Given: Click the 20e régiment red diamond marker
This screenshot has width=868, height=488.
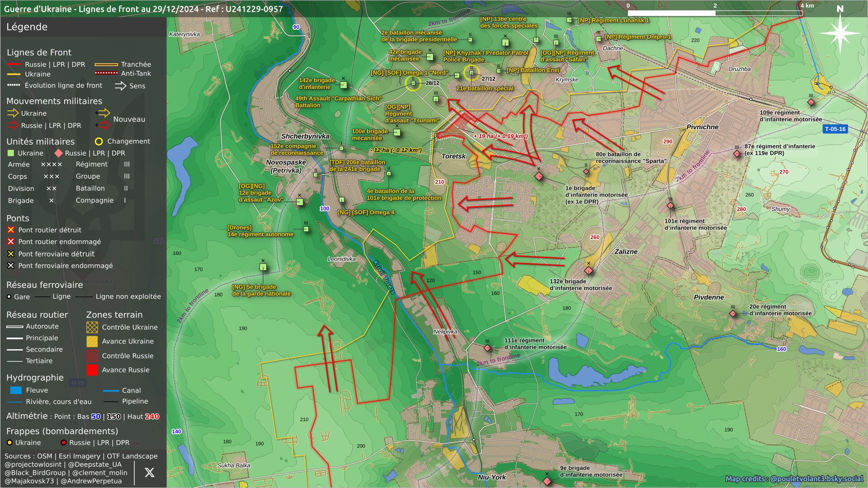Looking at the screenshot, I should tap(733, 314).
